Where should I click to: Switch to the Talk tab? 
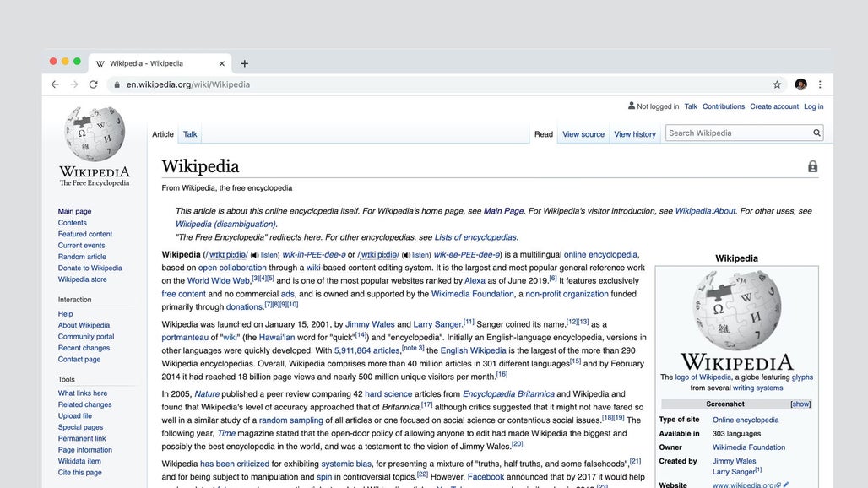tap(190, 134)
